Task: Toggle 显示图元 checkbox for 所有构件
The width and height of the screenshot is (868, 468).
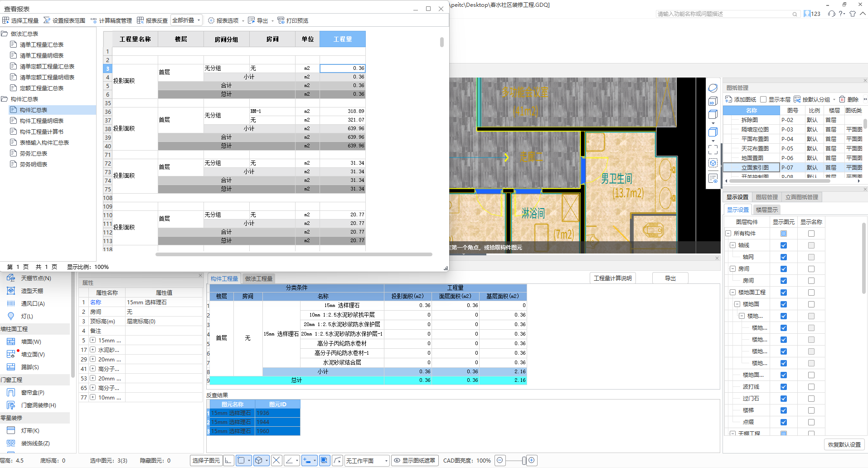Action: coord(784,234)
